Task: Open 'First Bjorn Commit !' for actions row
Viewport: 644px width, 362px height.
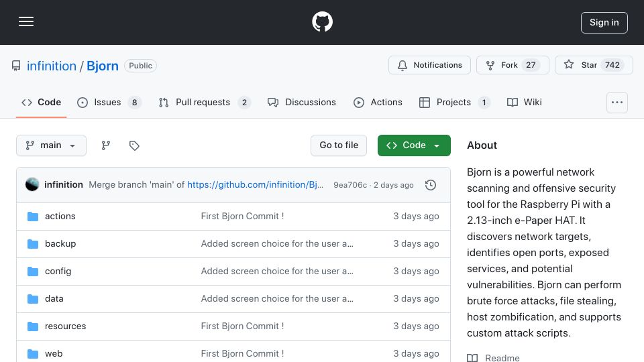Action: pos(242,217)
